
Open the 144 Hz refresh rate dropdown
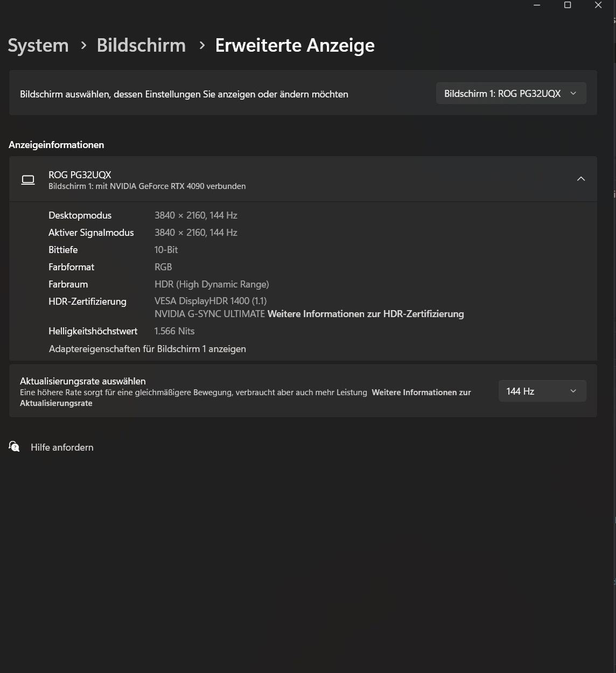(542, 391)
